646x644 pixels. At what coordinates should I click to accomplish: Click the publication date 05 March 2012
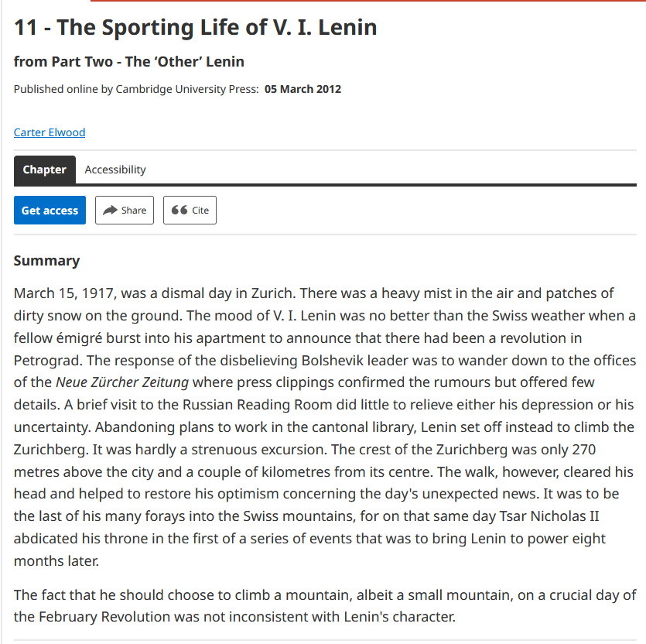302,89
